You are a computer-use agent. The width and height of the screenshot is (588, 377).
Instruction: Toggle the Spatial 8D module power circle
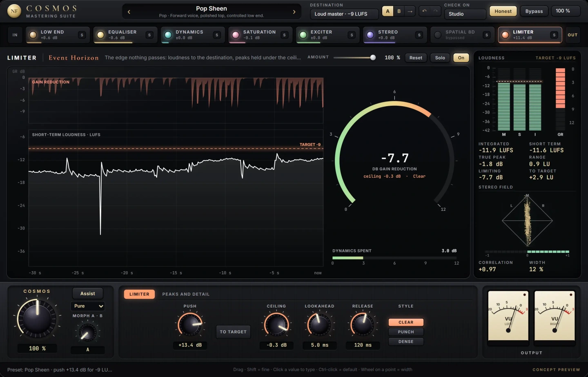click(438, 35)
